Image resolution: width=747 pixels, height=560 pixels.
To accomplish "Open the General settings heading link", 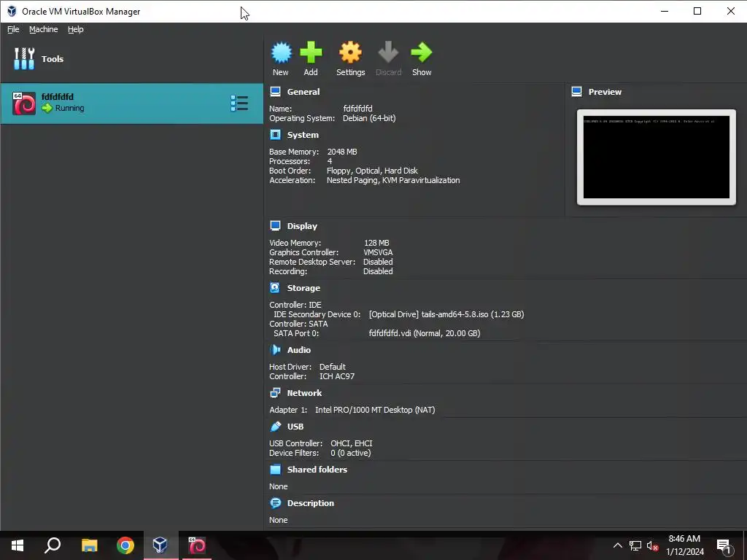I will [303, 92].
